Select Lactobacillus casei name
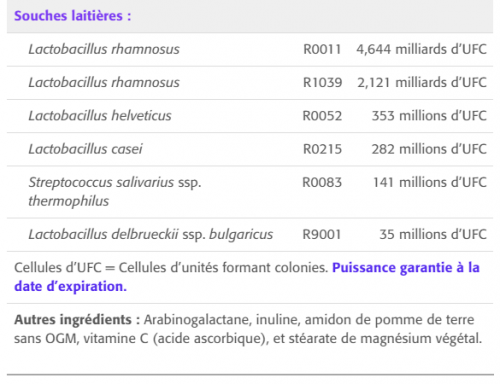The image size is (500, 384). click(86, 149)
